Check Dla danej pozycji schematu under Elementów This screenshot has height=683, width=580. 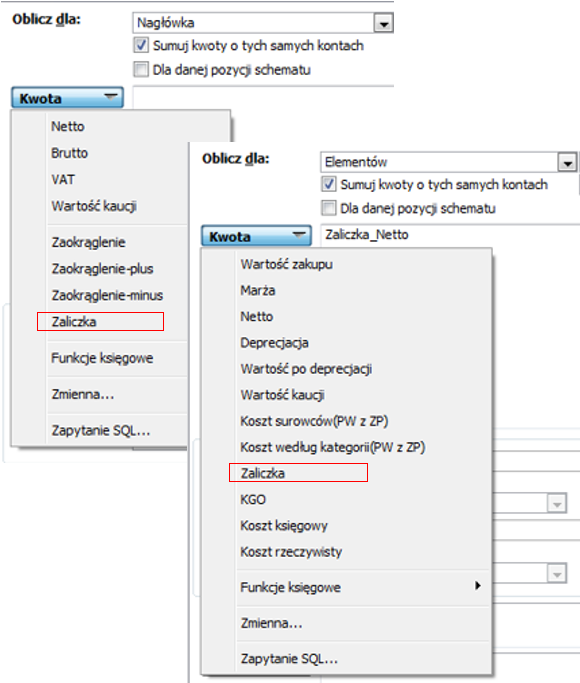click(329, 208)
